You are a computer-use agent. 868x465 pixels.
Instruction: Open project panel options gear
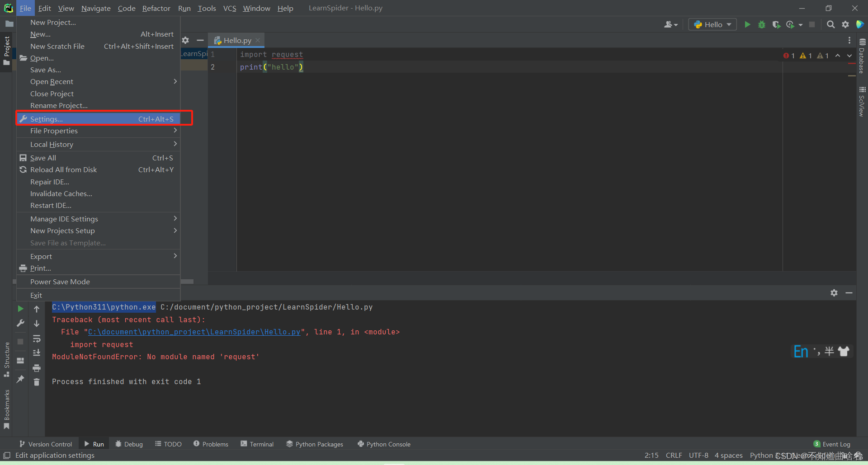pyautogui.click(x=185, y=40)
